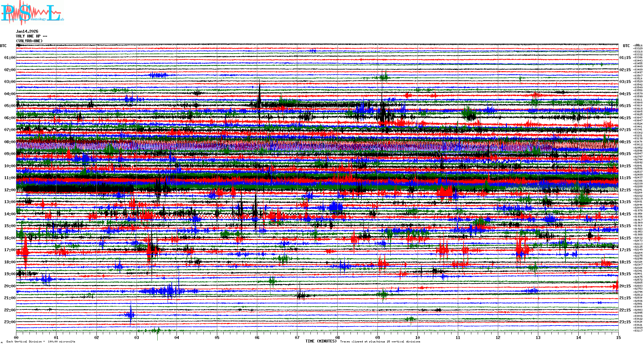This screenshot has width=644, height=346.
Task: Click the TIME (MINUTES) axis title
Action: pos(321,341)
